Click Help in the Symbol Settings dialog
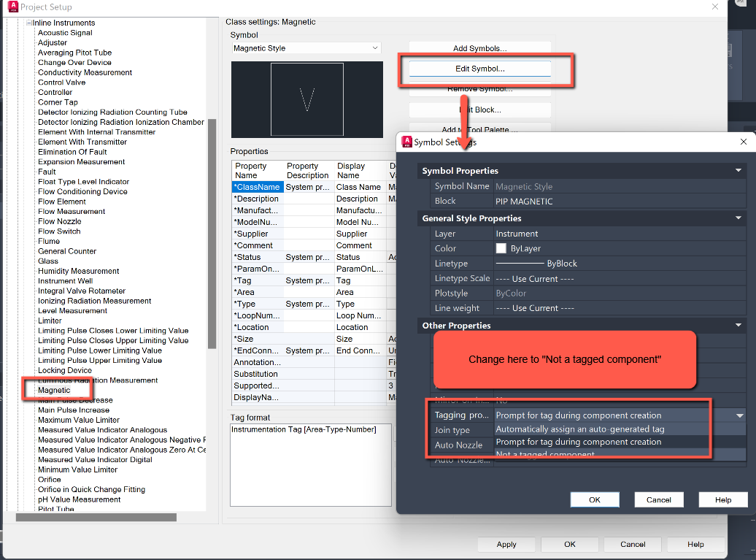This screenshot has width=756, height=560. tap(722, 499)
